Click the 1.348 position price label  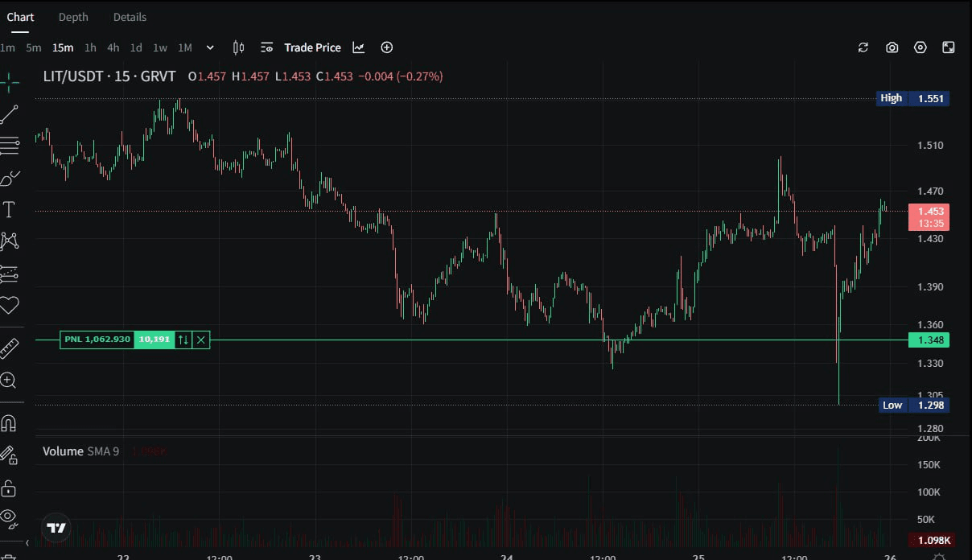pos(929,340)
